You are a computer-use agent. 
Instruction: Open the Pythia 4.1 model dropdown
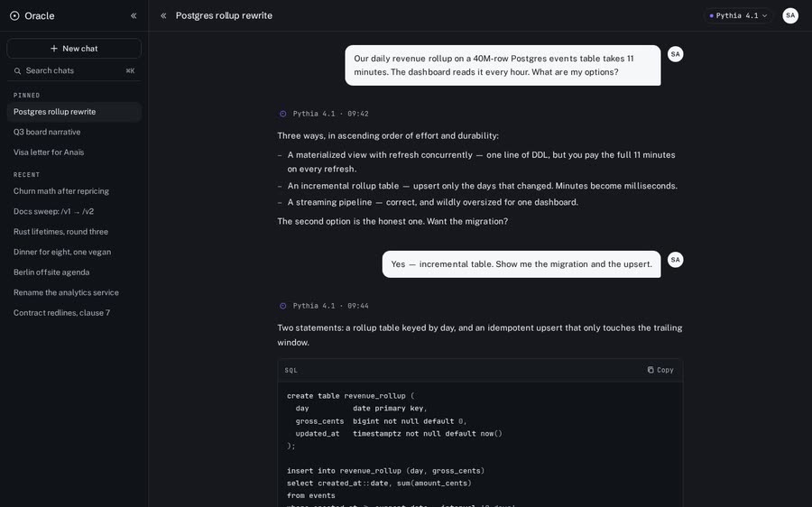click(738, 15)
